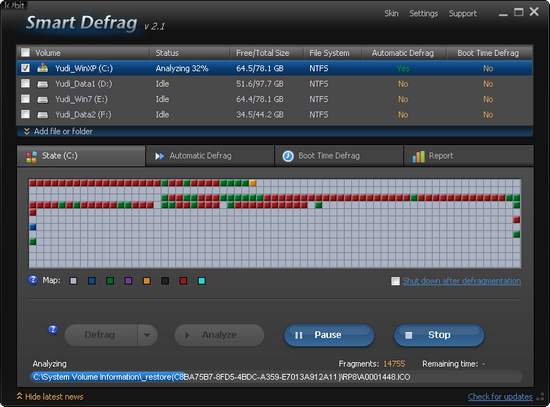Sort by the Status column header
This screenshot has width=550, height=407.
click(x=190, y=53)
